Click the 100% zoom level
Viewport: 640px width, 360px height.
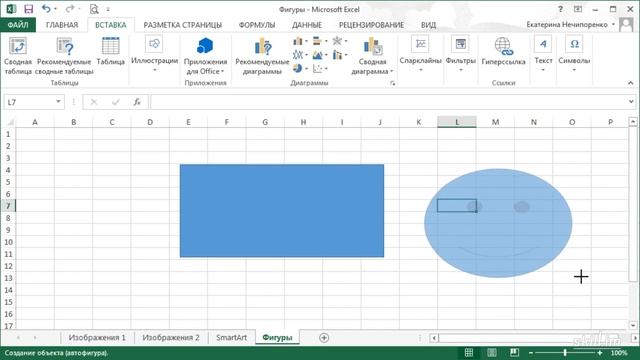pos(619,353)
